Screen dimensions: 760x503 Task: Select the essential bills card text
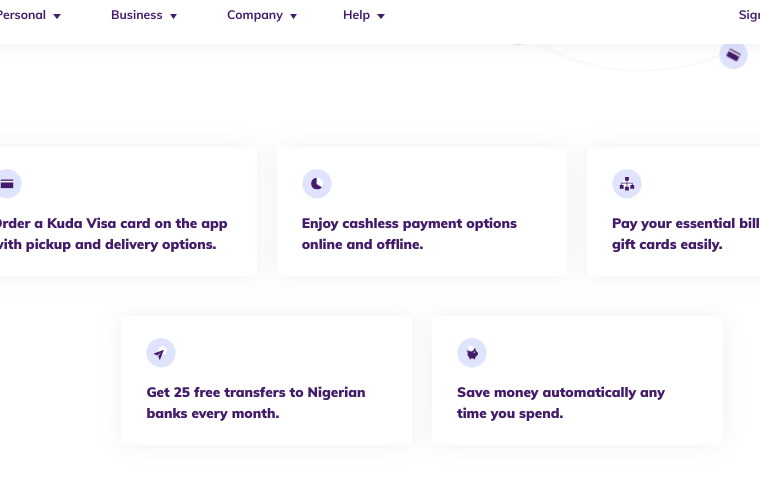point(686,234)
